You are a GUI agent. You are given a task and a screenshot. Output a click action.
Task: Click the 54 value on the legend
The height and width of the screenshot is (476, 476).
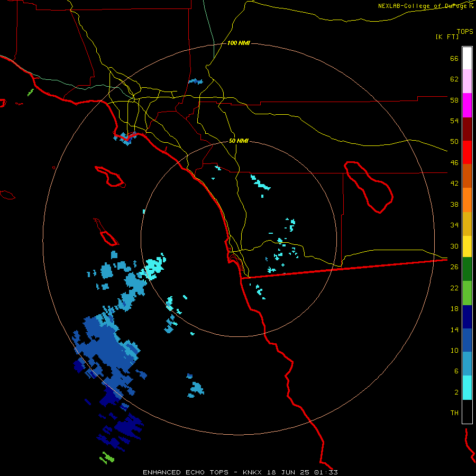pyautogui.click(x=454, y=121)
